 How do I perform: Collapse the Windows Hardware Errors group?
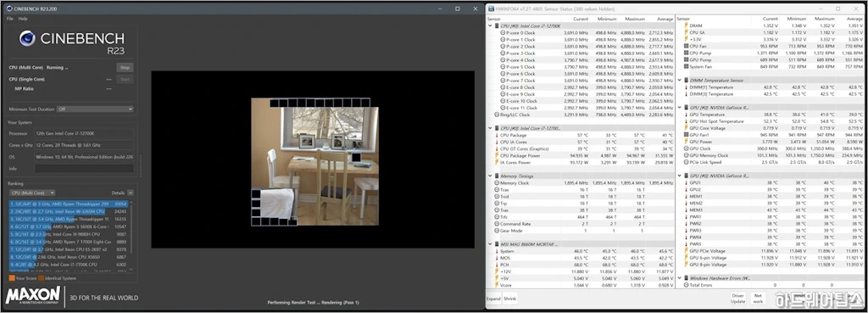[x=680, y=278]
